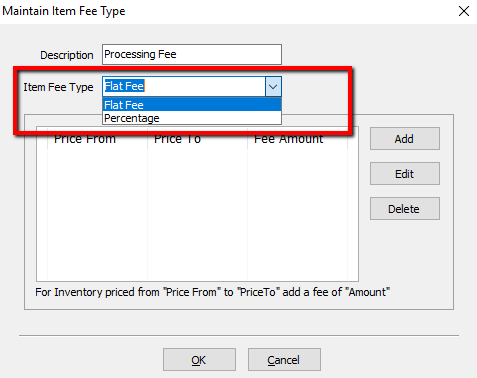The width and height of the screenshot is (477, 378).
Task: Dismiss dialog with Cancel button
Action: 284,360
